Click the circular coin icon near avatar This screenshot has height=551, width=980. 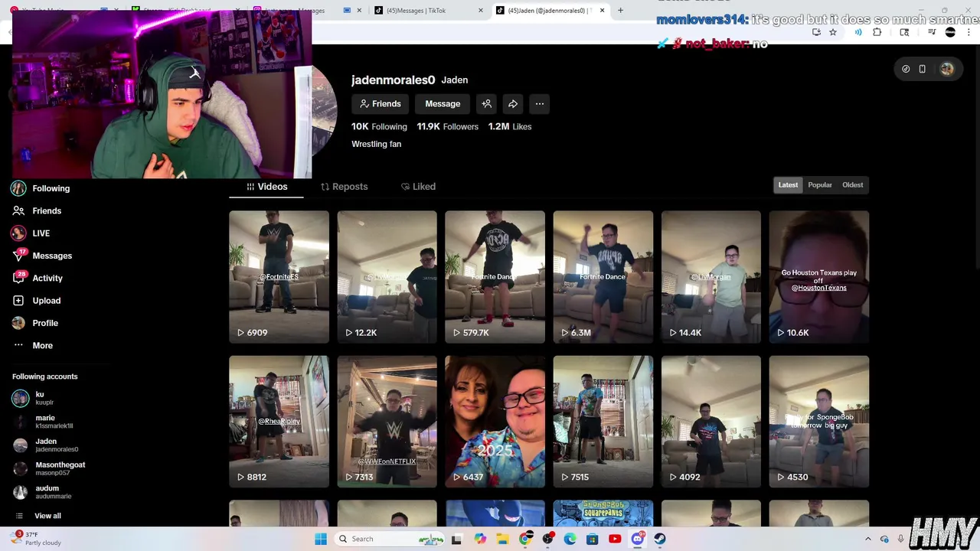click(906, 69)
